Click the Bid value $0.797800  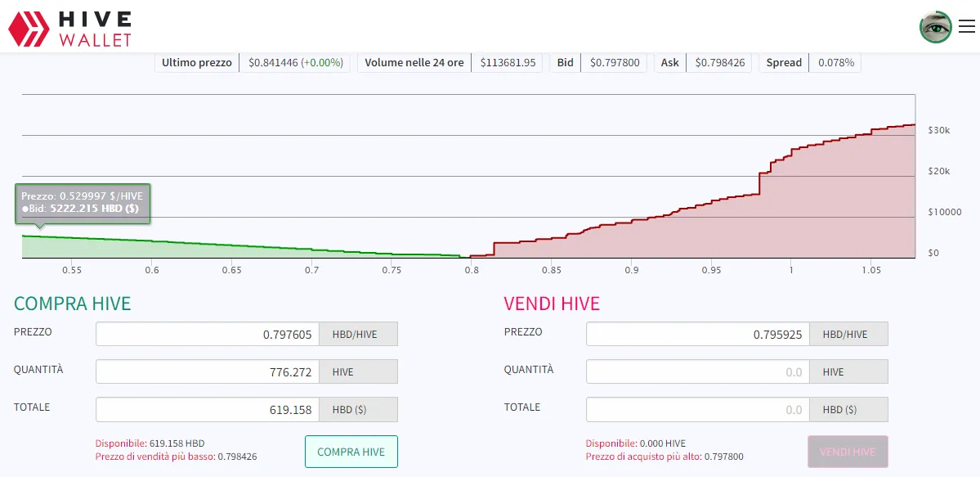pos(615,63)
